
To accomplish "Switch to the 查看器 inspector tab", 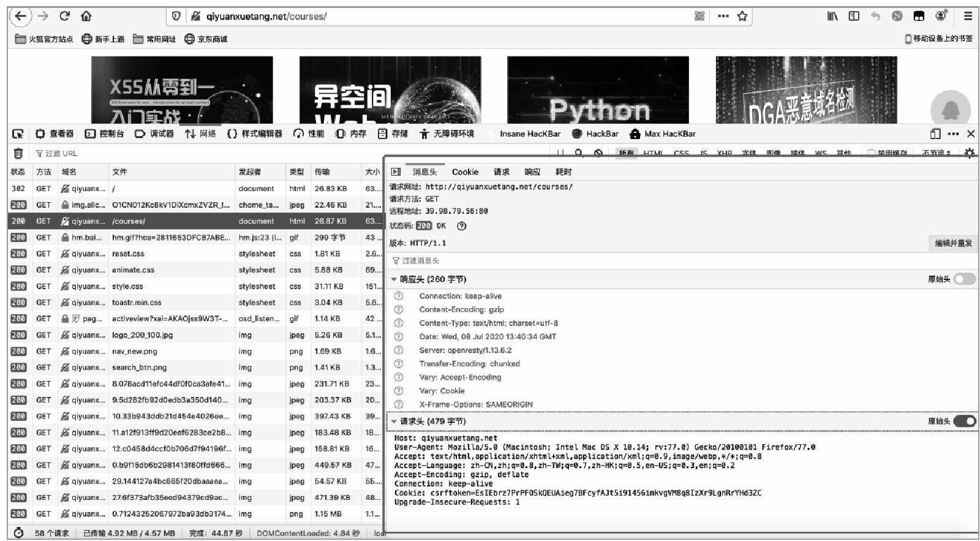I will point(55,134).
